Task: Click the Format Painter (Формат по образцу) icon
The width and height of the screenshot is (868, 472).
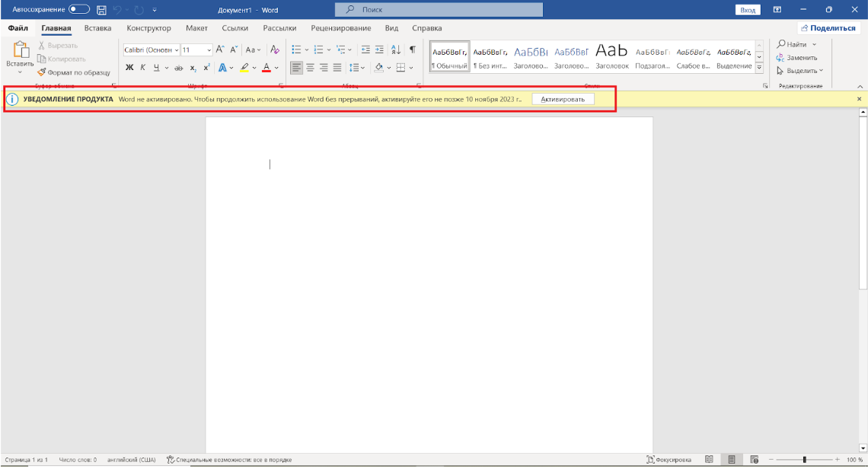Action: click(x=42, y=72)
